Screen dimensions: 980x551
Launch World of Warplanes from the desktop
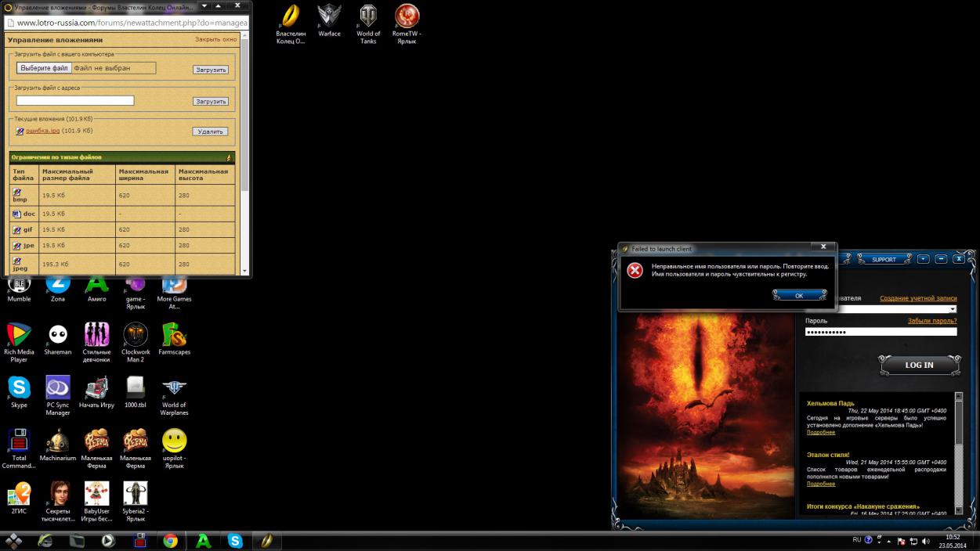click(x=174, y=396)
